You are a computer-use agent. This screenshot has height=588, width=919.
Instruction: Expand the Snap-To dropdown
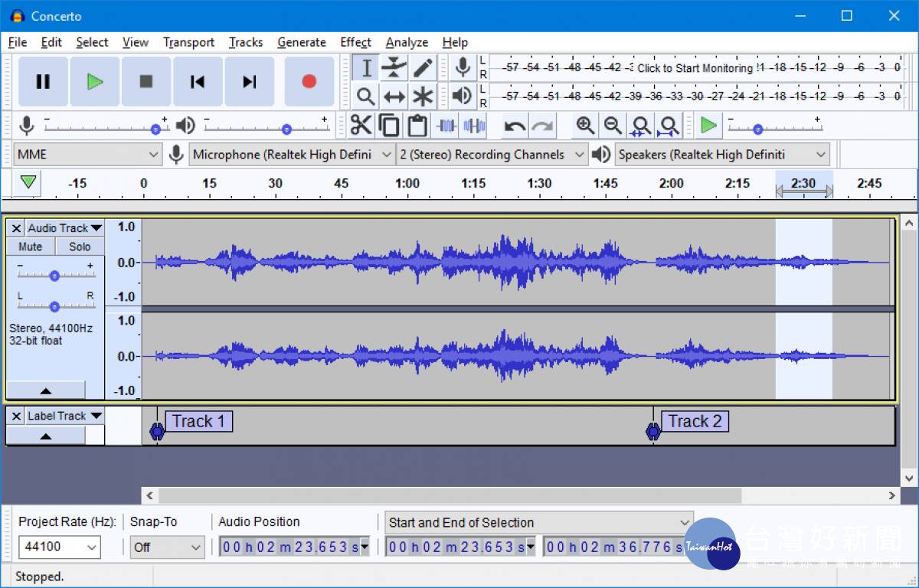coord(167,547)
